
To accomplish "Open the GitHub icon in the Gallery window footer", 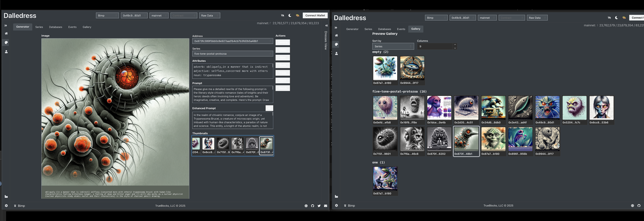I will pyautogui.click(x=639, y=206).
